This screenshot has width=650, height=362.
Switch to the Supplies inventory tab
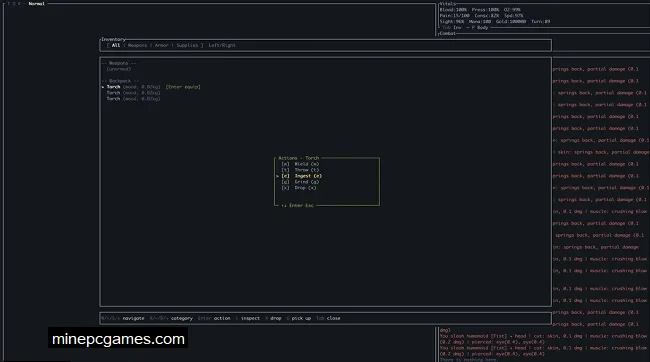coord(187,45)
